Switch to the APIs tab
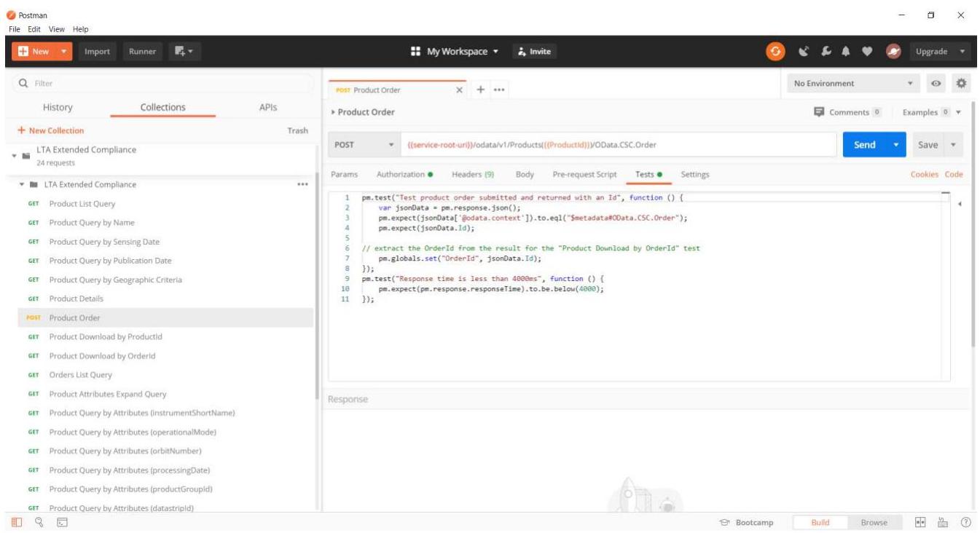980x533 pixels. (268, 107)
